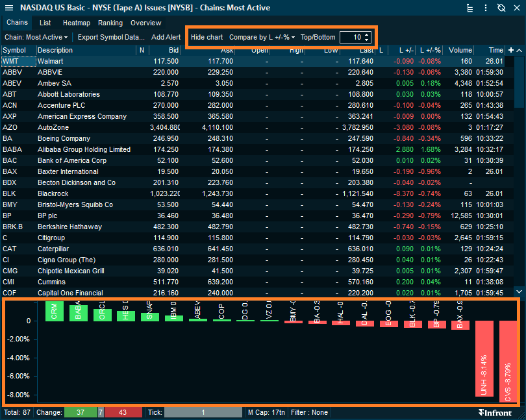
Task: Open the Chain: Most Active dropdown
Action: (x=36, y=37)
